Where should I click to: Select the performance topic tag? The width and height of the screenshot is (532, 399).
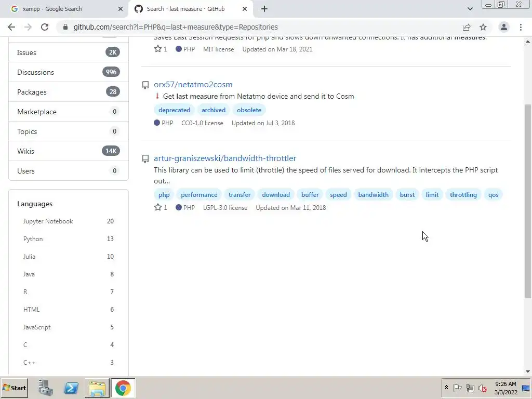coord(199,195)
